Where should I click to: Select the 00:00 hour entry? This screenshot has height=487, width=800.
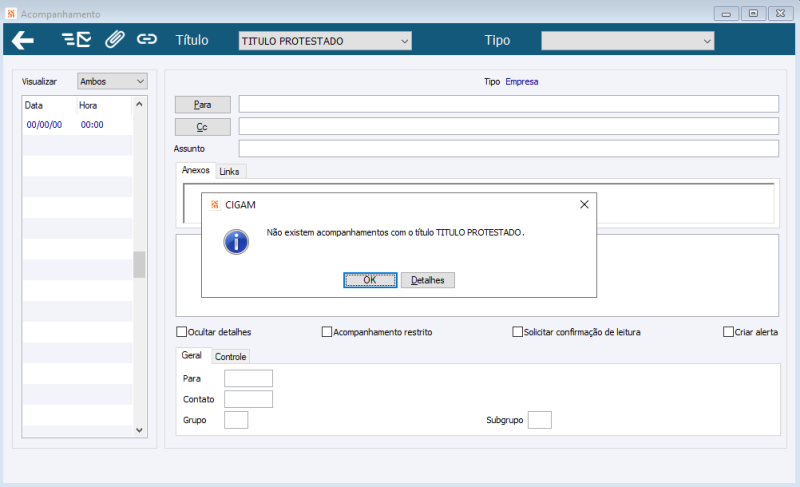pyautogui.click(x=92, y=125)
